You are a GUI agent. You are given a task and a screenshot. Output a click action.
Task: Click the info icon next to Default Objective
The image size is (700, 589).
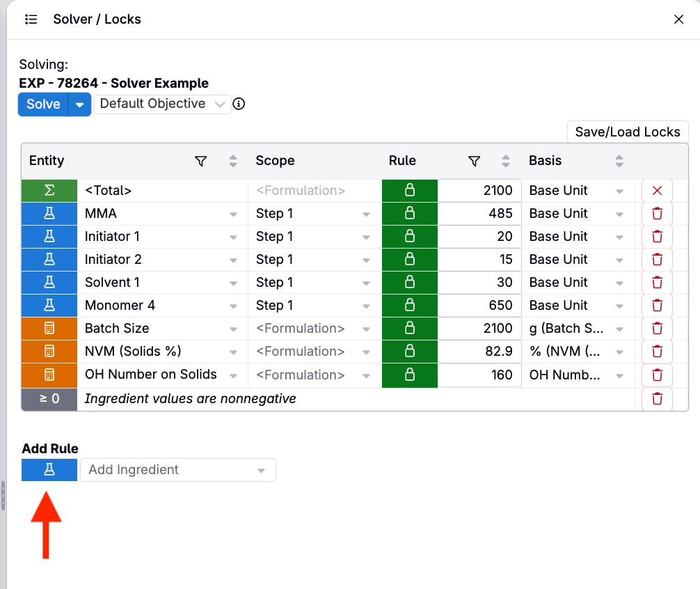(x=239, y=104)
